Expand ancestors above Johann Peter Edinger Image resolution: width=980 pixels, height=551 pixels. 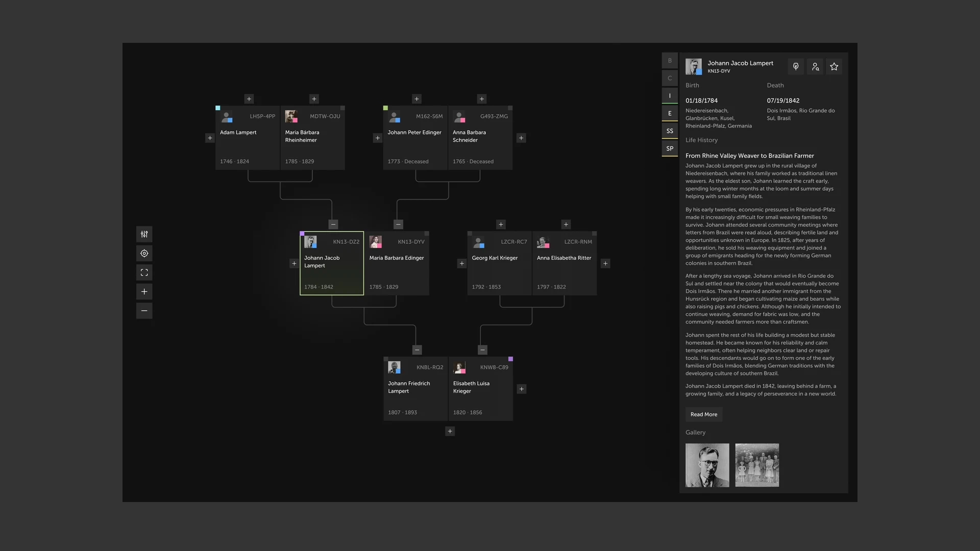416,99
